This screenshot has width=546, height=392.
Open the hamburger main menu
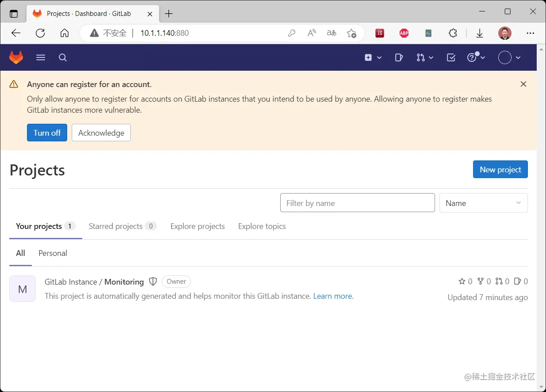[x=41, y=57]
